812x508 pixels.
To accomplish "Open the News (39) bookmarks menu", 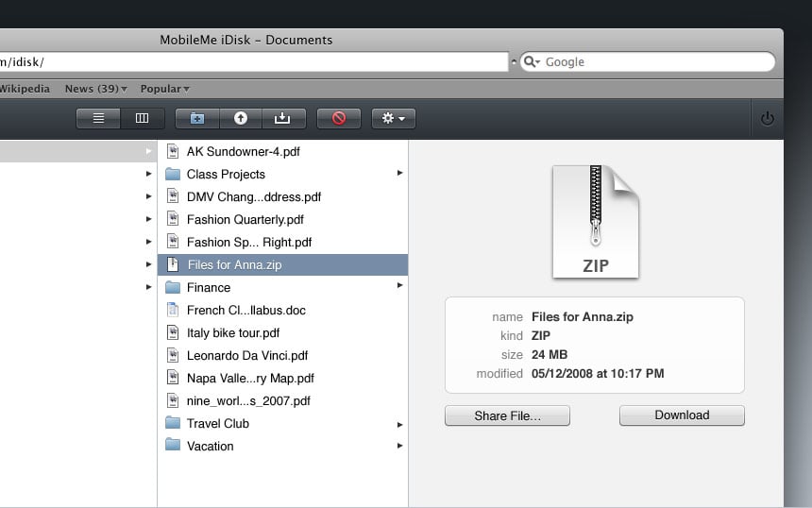I will pos(95,89).
